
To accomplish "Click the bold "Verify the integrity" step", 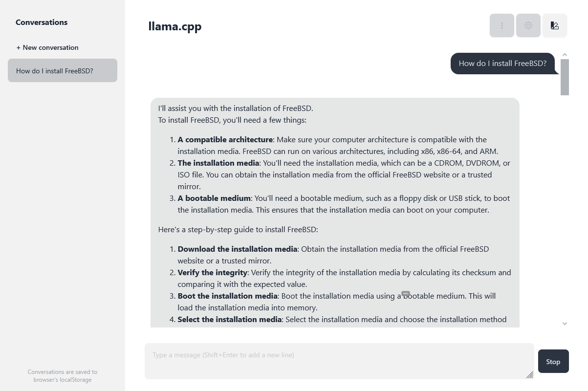I will (212, 273).
